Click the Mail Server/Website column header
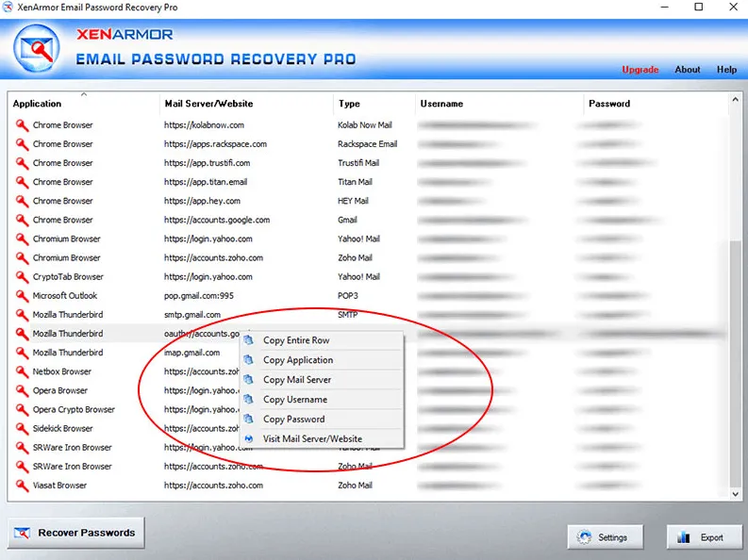The image size is (748, 560). pyautogui.click(x=208, y=104)
